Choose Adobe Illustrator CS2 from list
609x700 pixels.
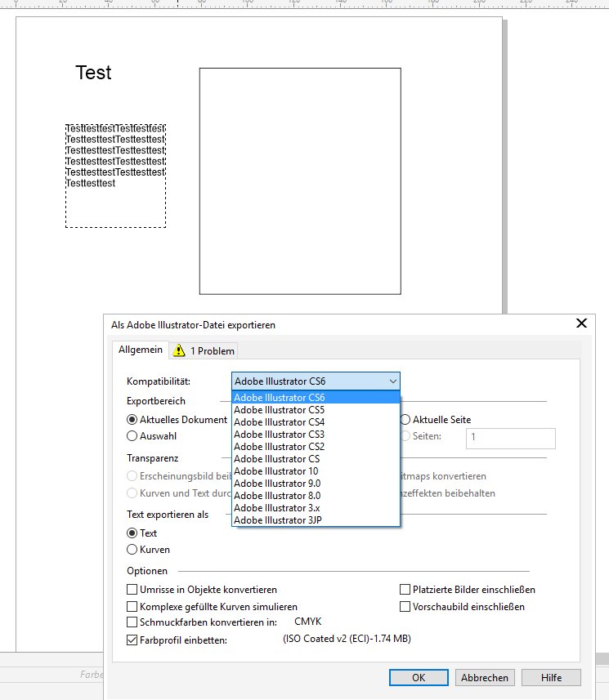pos(316,447)
